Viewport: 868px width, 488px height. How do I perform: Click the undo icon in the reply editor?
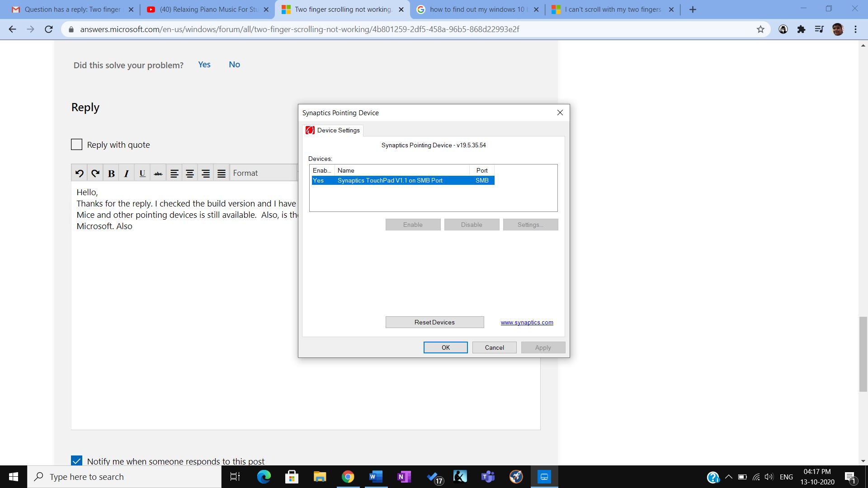point(79,173)
